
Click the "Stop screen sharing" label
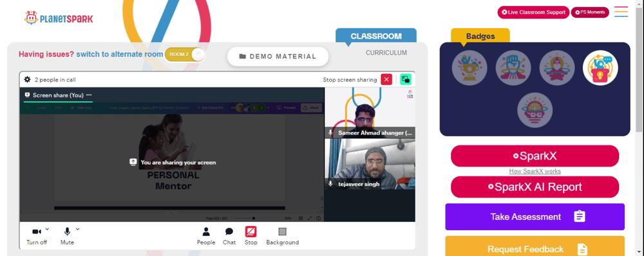(350, 80)
